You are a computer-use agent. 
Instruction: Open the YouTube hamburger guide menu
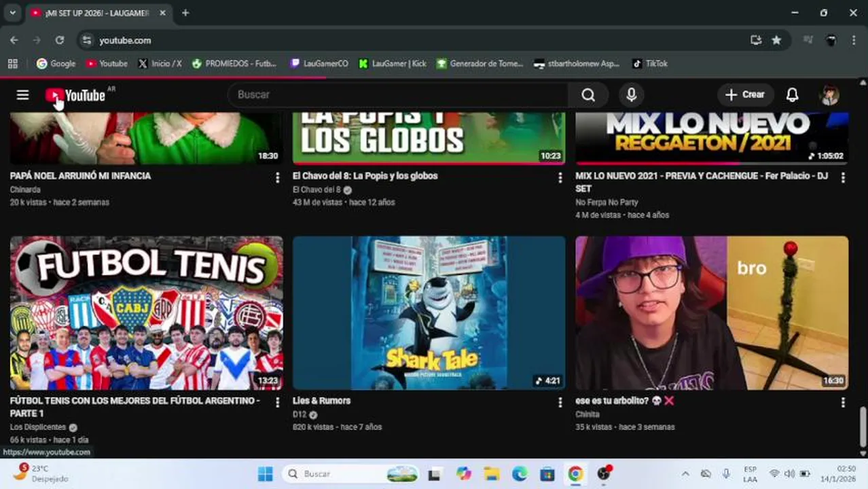[x=22, y=95]
